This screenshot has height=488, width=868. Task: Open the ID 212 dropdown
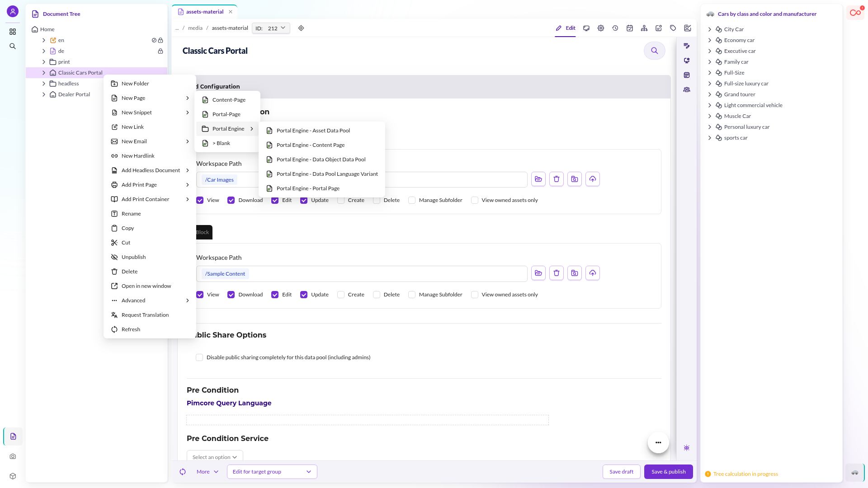click(271, 28)
